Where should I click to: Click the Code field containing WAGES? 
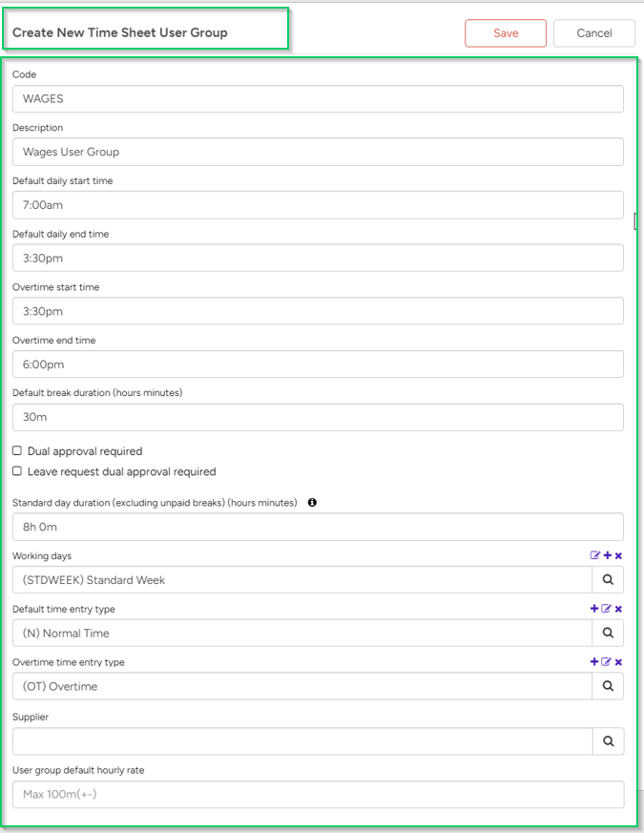pos(318,99)
